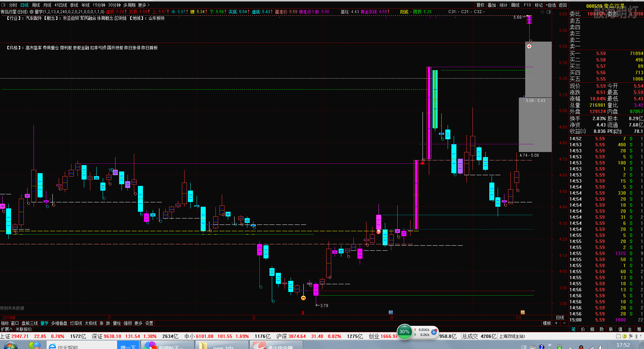Click 叠加 overlay button
The height and width of the screenshot is (349, 644).
coord(492,5)
